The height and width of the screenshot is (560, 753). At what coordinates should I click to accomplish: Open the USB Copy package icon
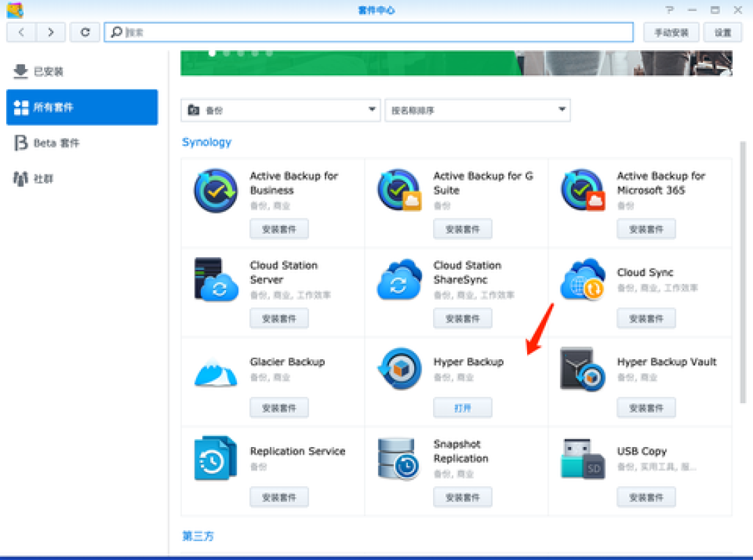click(583, 459)
